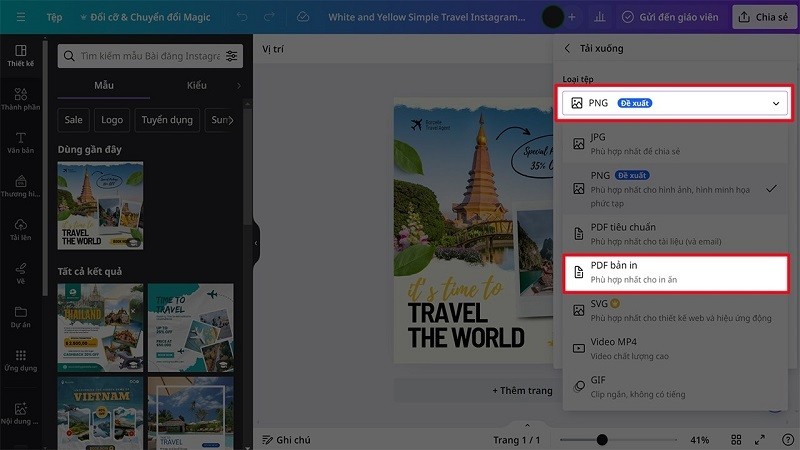Viewport: 800px width, 450px height.
Task: Click the zoom slider handle
Action: pos(602,440)
